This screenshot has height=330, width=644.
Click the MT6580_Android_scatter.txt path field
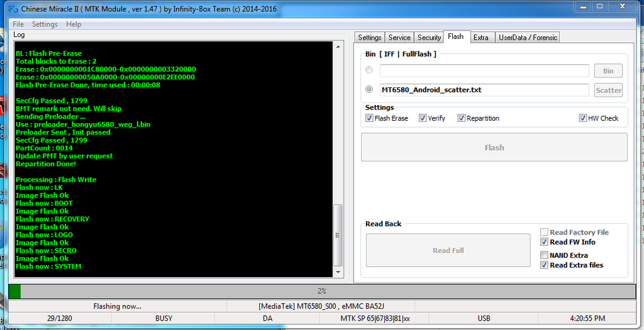click(x=484, y=90)
